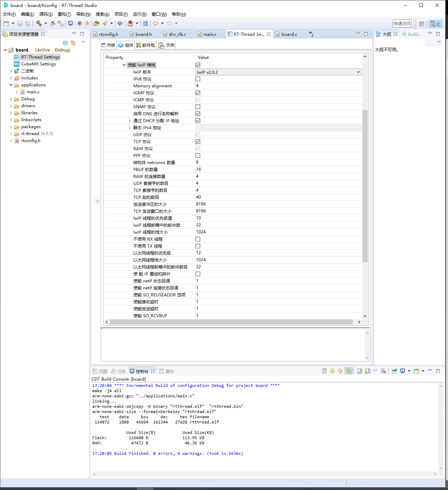Expand the Includes folder
Screen dimensions: 448x490
pos(11,78)
